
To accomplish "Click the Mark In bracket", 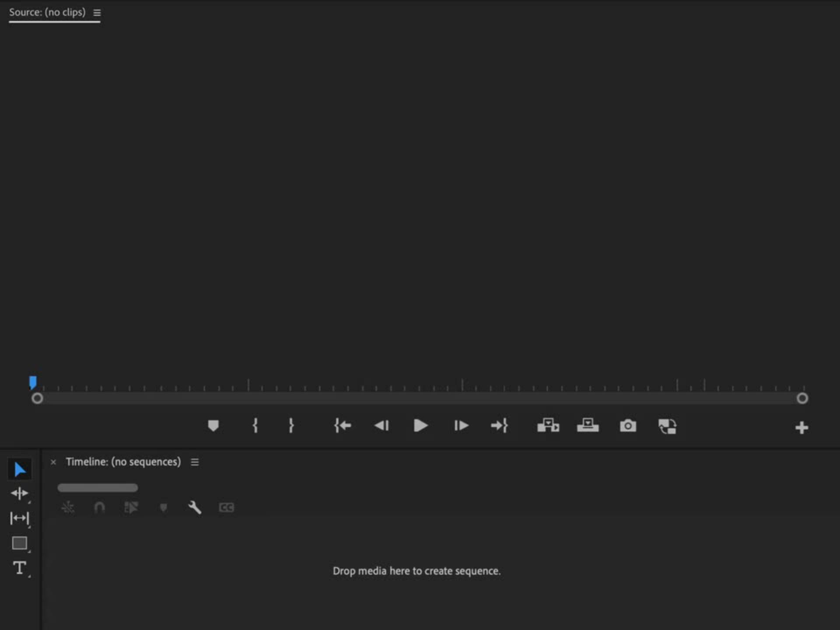I will (x=255, y=426).
